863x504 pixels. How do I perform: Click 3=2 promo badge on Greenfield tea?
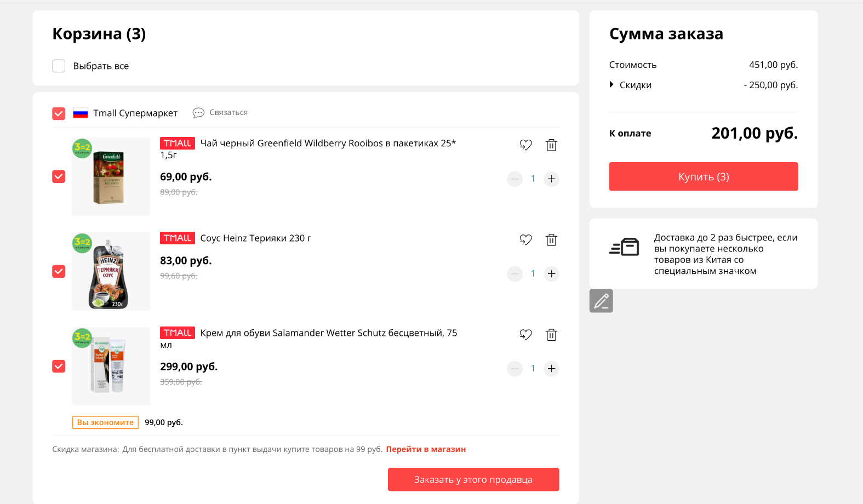[82, 148]
